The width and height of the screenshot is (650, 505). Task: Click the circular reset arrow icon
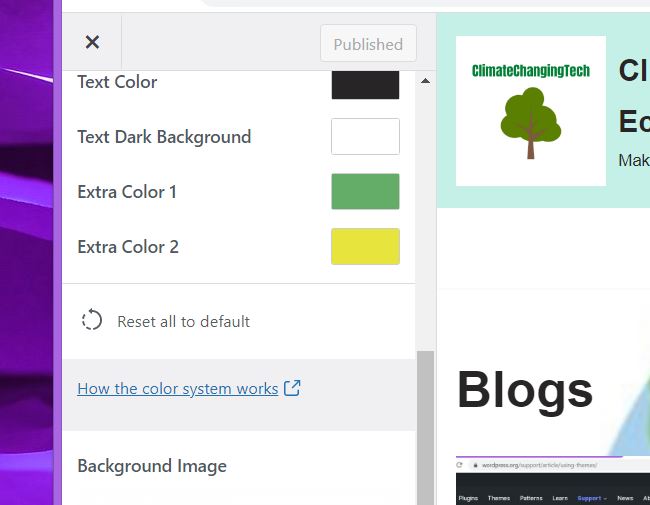pos(92,321)
